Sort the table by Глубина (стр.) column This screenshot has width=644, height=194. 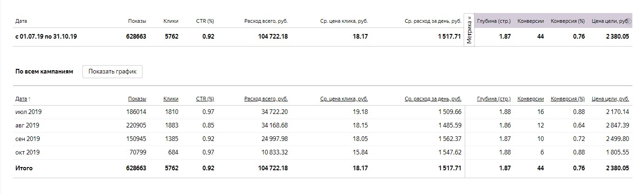[494, 99]
